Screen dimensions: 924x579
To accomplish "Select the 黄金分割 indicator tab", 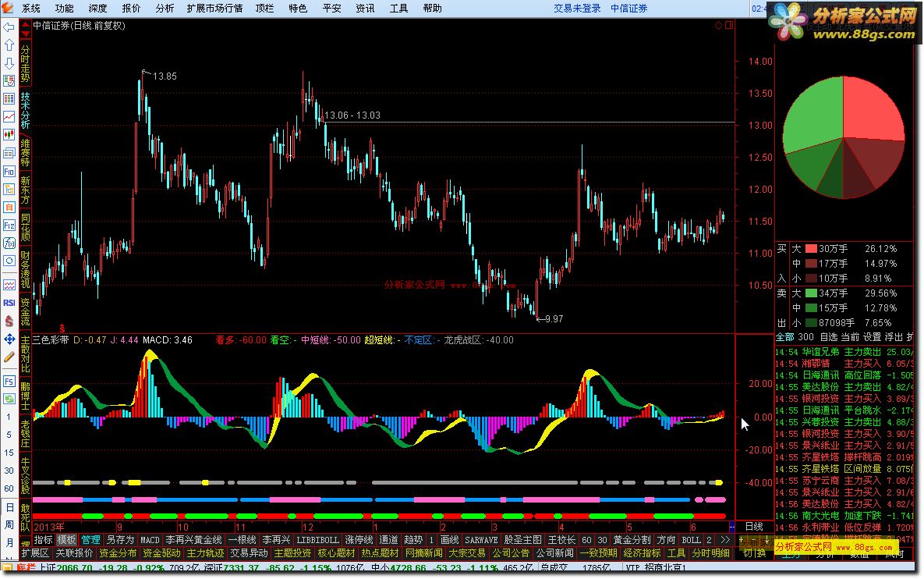I will click(632, 539).
